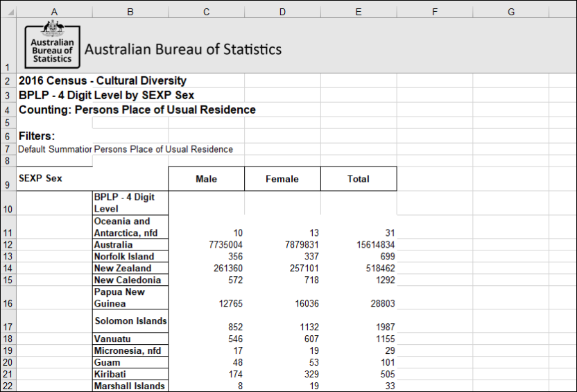Click the 'Female' column heading cell
This screenshot has width=577, height=392.
click(282, 179)
